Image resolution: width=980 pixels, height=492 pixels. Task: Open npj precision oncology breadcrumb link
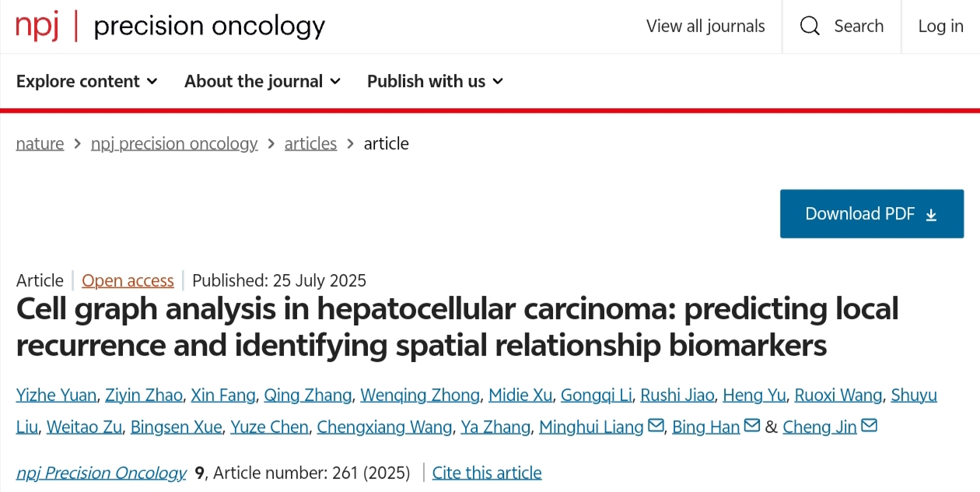pyautogui.click(x=174, y=143)
